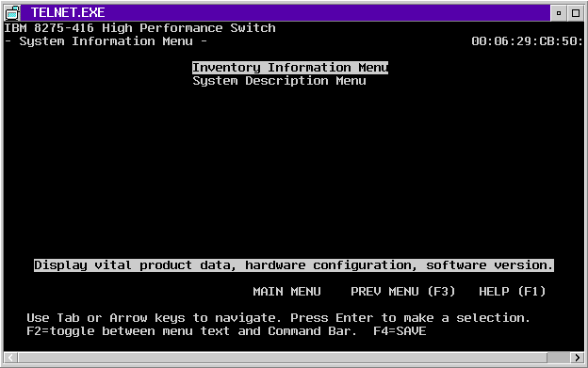The image size is (588, 368).
Task: Click the horizontal scrollbar right arrow
Action: tap(577, 358)
